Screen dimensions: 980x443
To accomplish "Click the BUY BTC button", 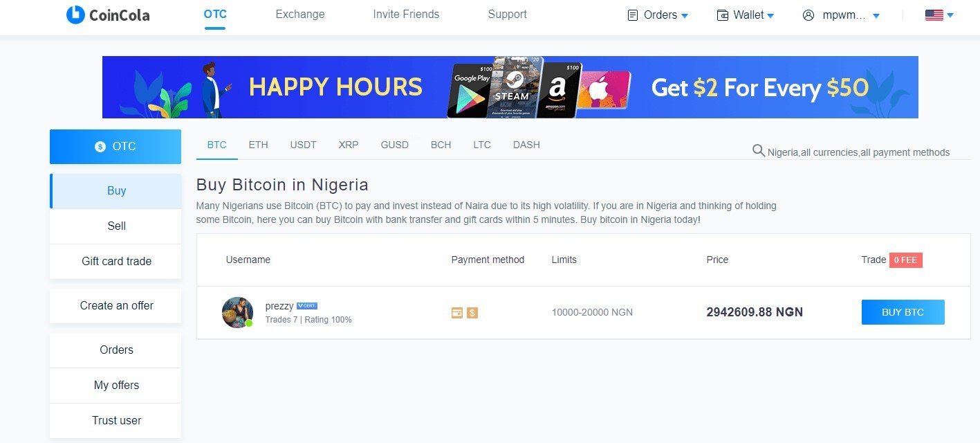I will click(903, 312).
